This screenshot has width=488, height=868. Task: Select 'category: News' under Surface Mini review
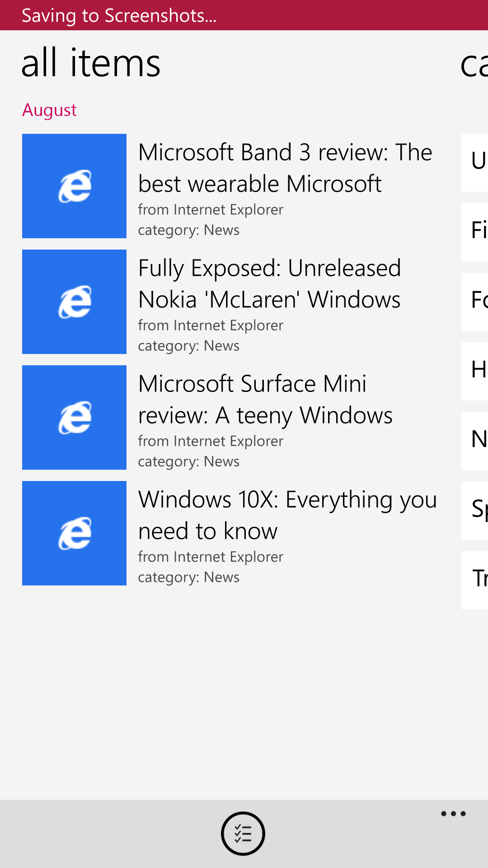point(188,462)
